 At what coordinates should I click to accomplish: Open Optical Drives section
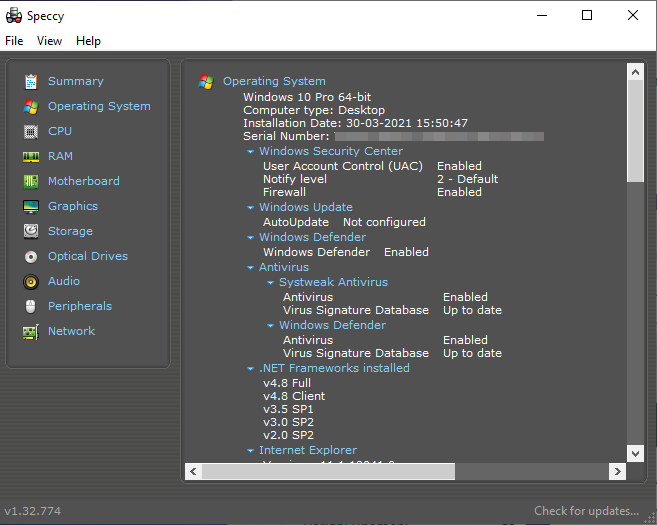pyautogui.click(x=88, y=256)
